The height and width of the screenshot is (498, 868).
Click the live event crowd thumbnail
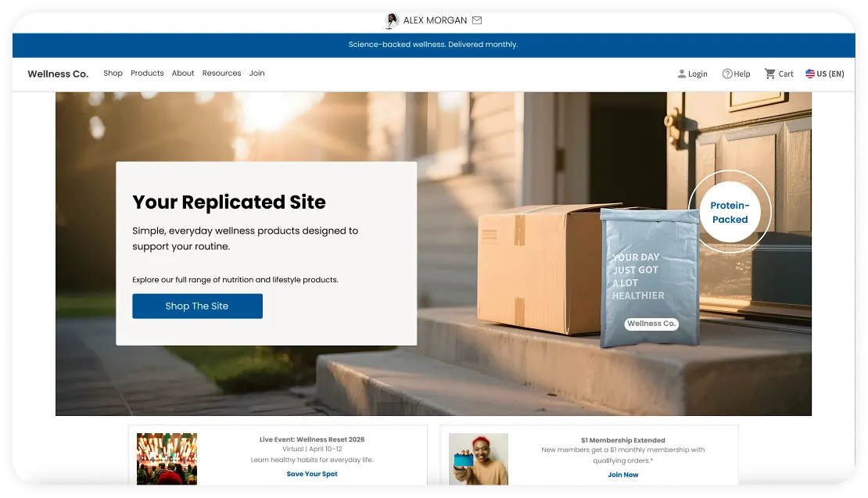pos(167,460)
